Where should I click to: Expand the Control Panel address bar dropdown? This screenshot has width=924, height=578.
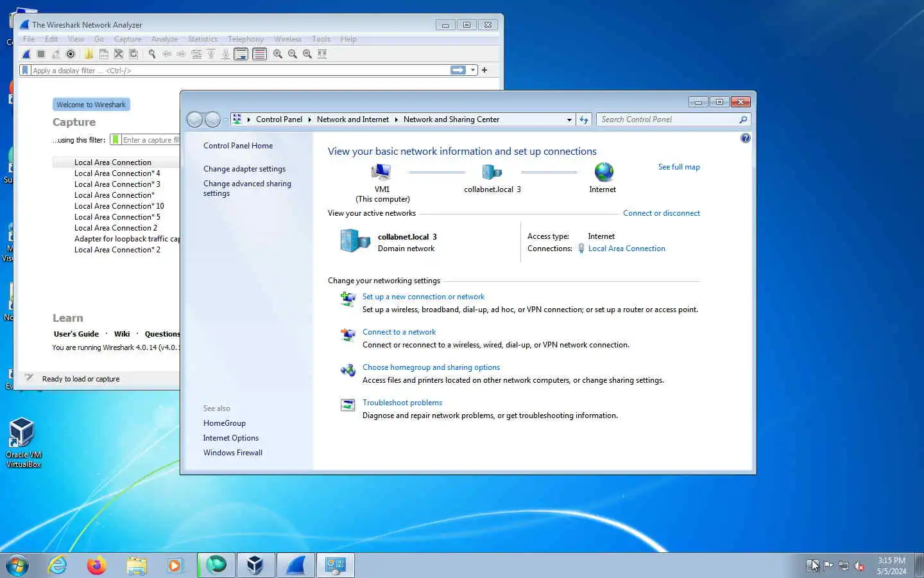(569, 119)
